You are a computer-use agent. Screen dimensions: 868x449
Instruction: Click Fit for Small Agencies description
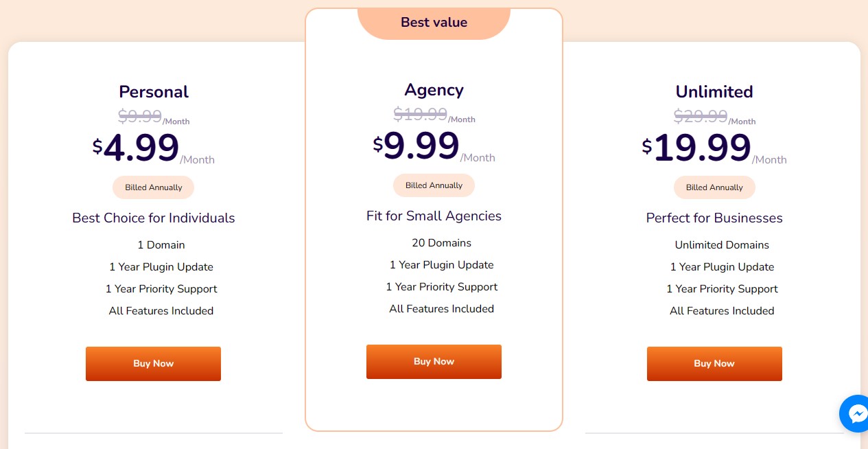(434, 216)
